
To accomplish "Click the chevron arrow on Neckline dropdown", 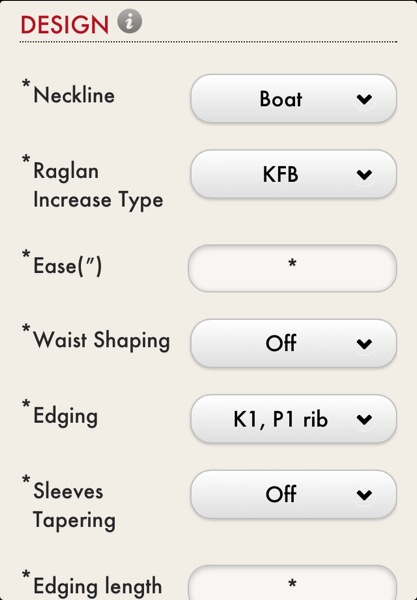I will (x=364, y=99).
